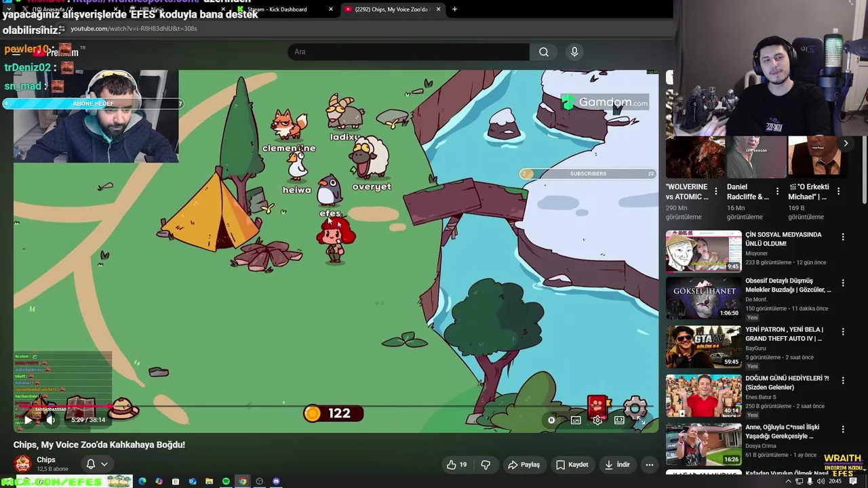The height and width of the screenshot is (488, 868).
Task: Show next videos with the shelf arrow
Action: (846, 143)
